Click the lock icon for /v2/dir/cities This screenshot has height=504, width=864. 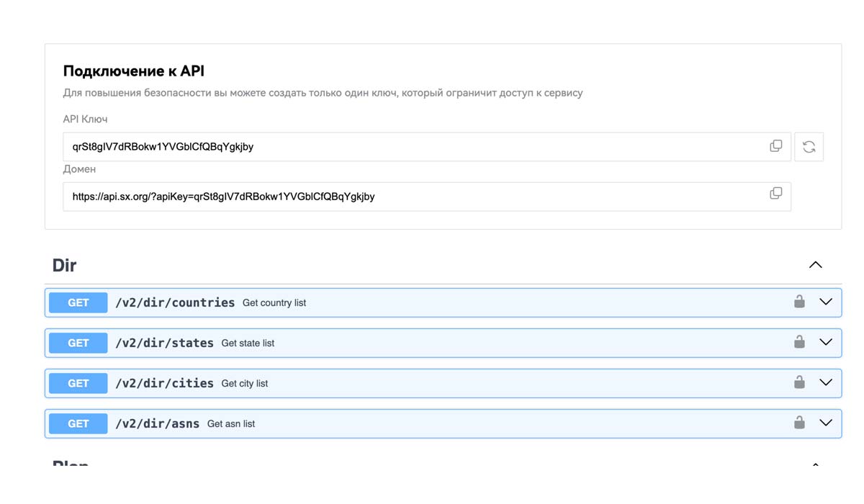[x=799, y=382]
